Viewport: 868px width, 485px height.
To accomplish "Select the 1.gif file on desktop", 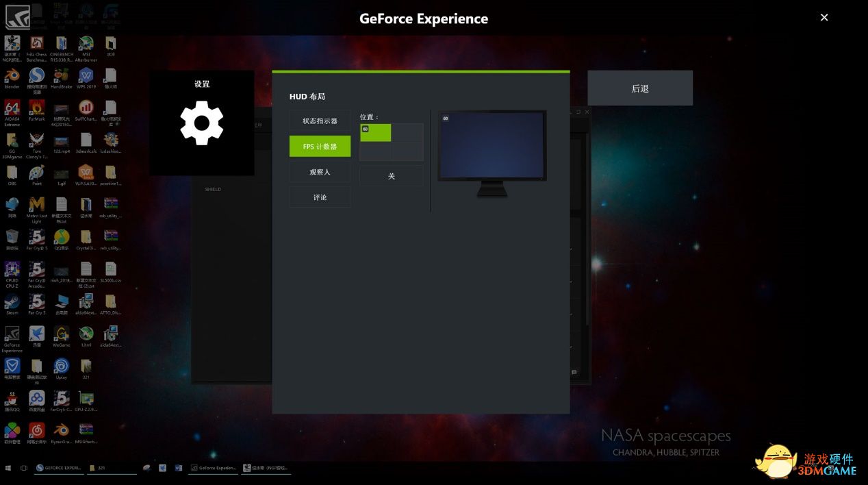I will pyautogui.click(x=62, y=176).
